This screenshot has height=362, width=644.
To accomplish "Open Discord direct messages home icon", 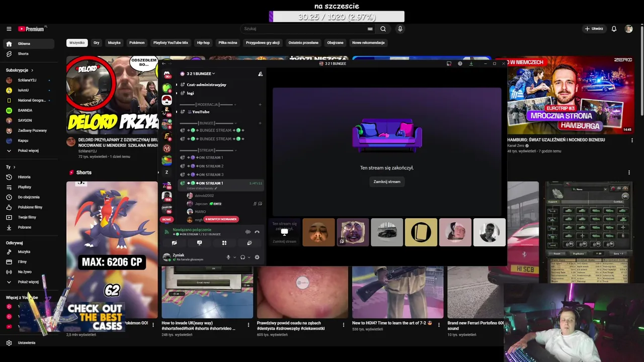I will coord(167,75).
